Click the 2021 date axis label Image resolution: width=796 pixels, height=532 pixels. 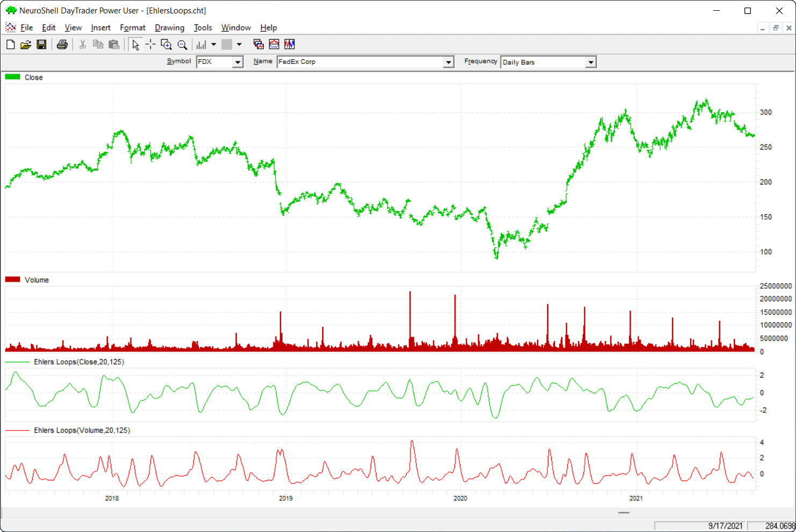(636, 498)
